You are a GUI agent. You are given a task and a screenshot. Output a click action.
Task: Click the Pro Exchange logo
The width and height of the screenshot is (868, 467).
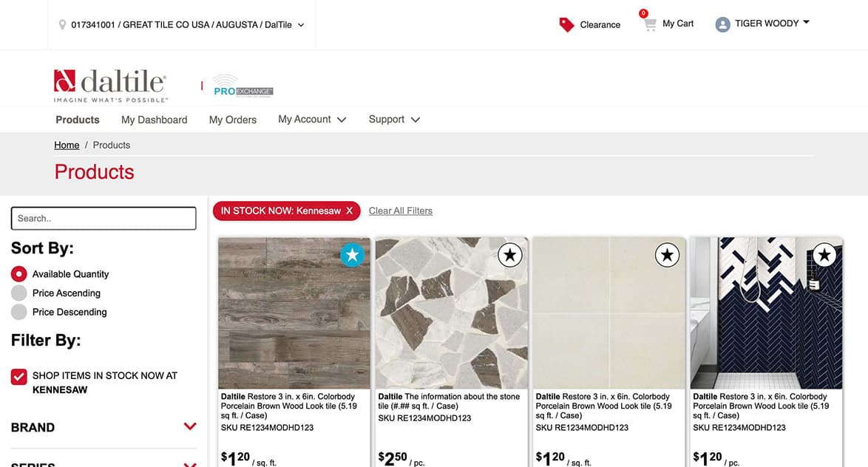pos(243,86)
